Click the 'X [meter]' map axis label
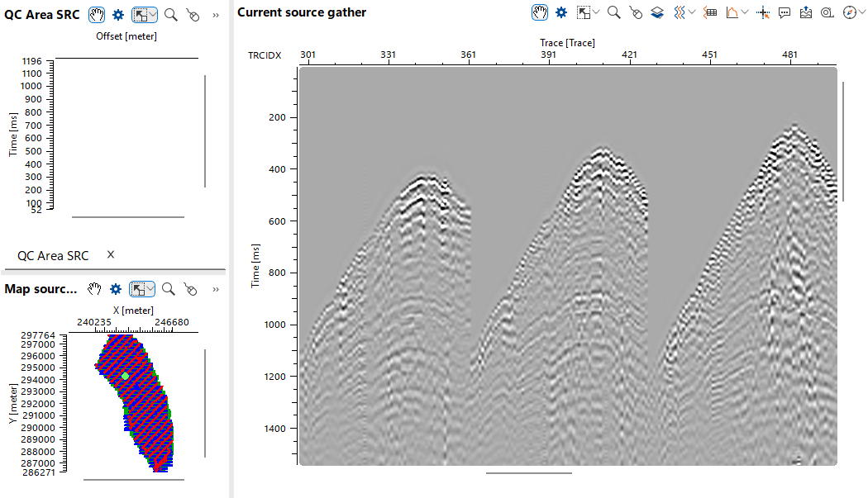Screen dimensions: 868x498 (133, 311)
